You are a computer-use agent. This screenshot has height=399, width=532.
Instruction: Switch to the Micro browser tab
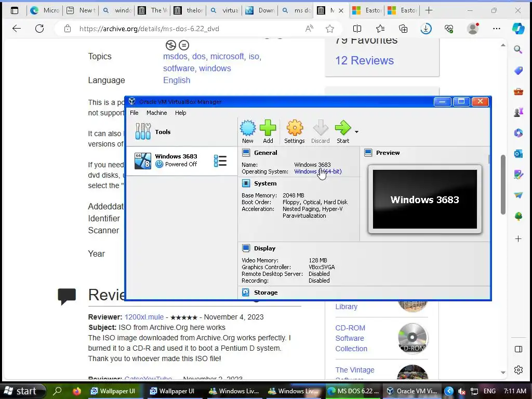coord(45,10)
